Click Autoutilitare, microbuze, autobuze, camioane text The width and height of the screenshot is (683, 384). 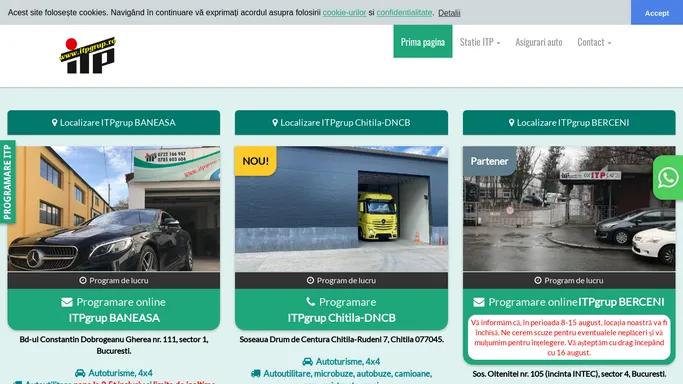click(x=347, y=374)
